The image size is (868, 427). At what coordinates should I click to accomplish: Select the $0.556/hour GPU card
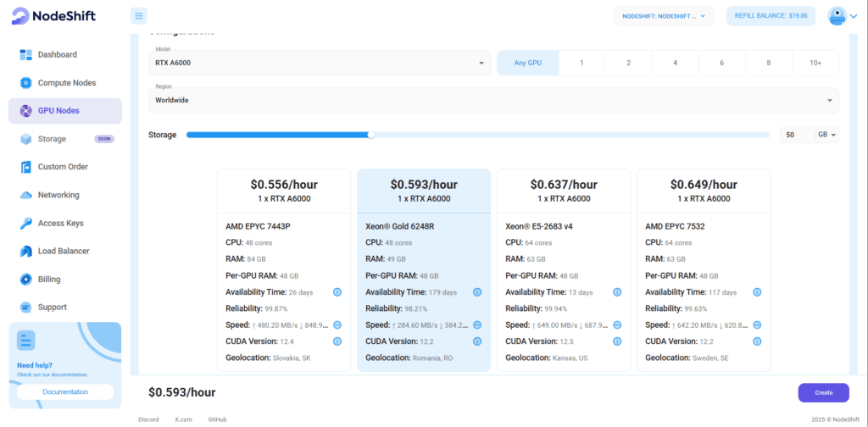(x=284, y=270)
